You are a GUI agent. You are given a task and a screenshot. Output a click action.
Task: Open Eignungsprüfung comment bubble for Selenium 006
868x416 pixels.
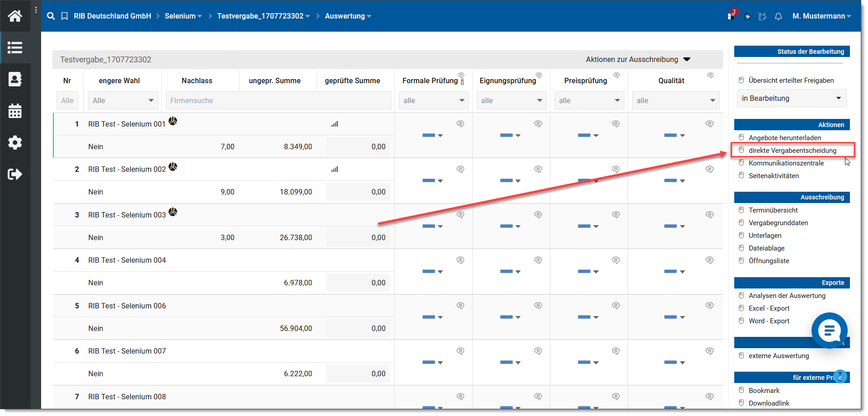[538, 306]
